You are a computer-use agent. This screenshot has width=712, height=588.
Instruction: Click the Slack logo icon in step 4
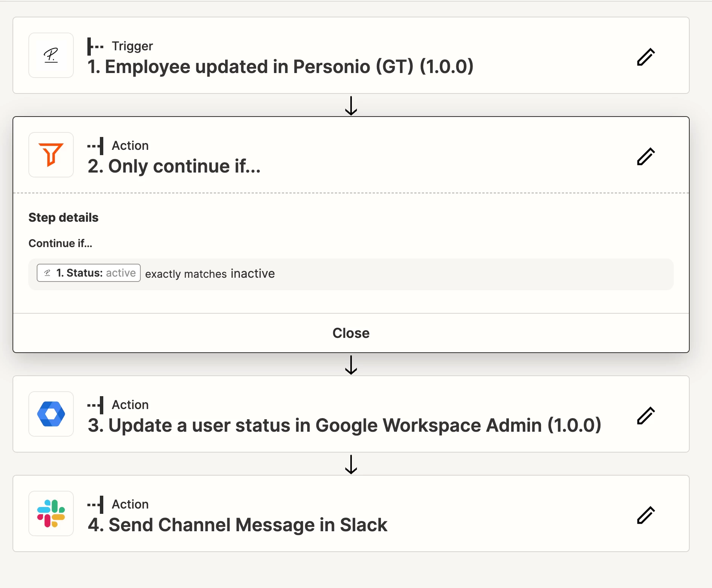point(51,513)
